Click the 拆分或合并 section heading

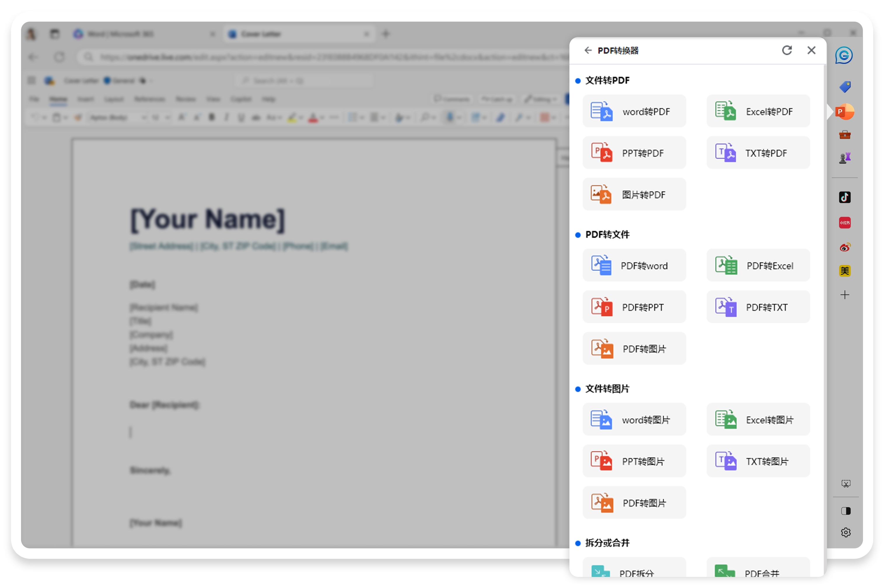[x=607, y=543]
